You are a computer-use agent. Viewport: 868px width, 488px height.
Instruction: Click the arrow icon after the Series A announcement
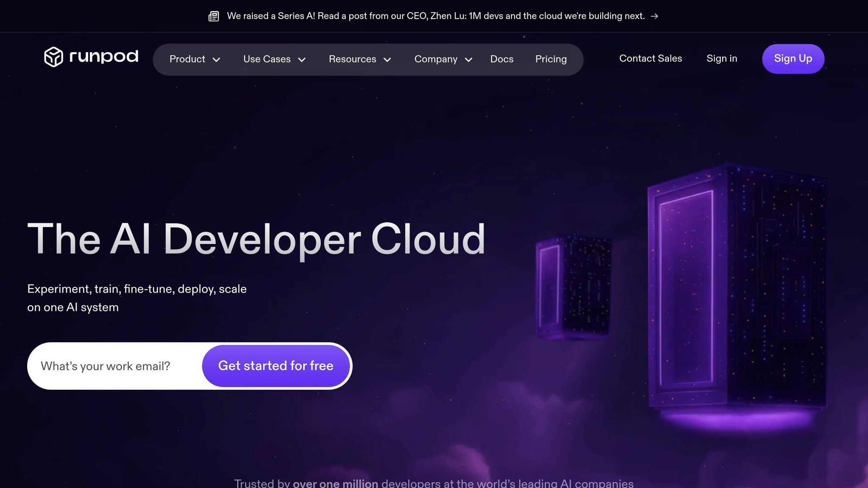click(654, 16)
